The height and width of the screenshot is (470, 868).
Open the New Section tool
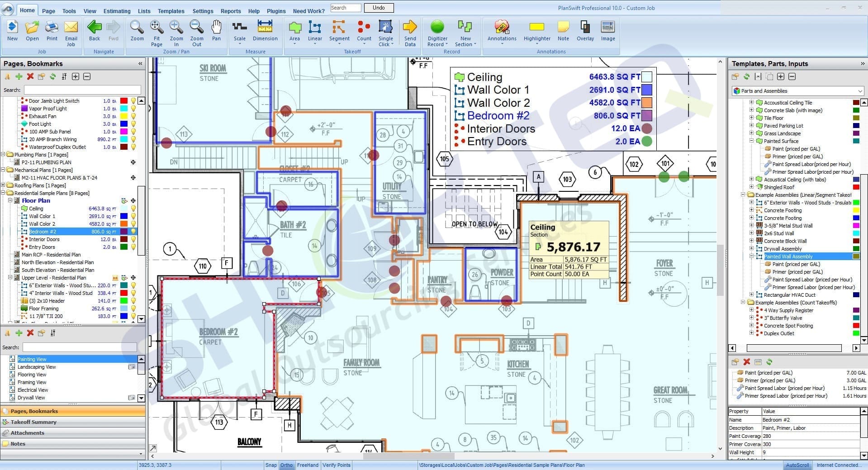pos(465,33)
